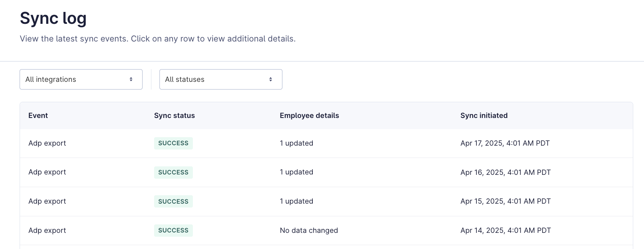Click the Sync initiated column header
This screenshot has height=249, width=644.
click(x=484, y=116)
